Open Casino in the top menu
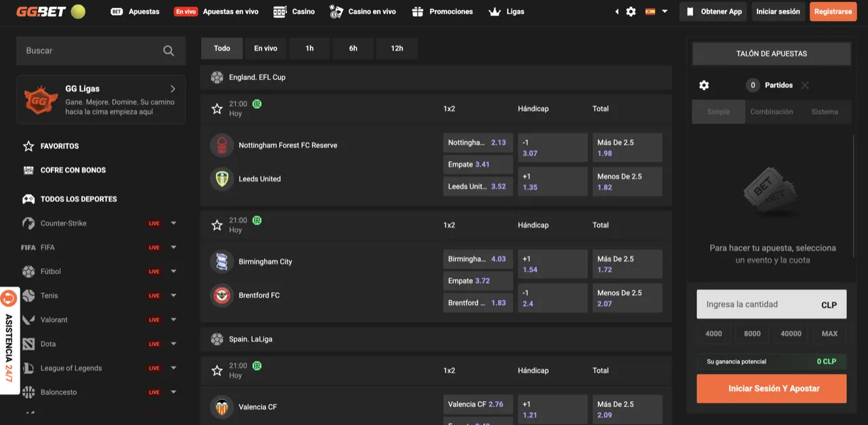The width and height of the screenshot is (868, 425). 294,12
